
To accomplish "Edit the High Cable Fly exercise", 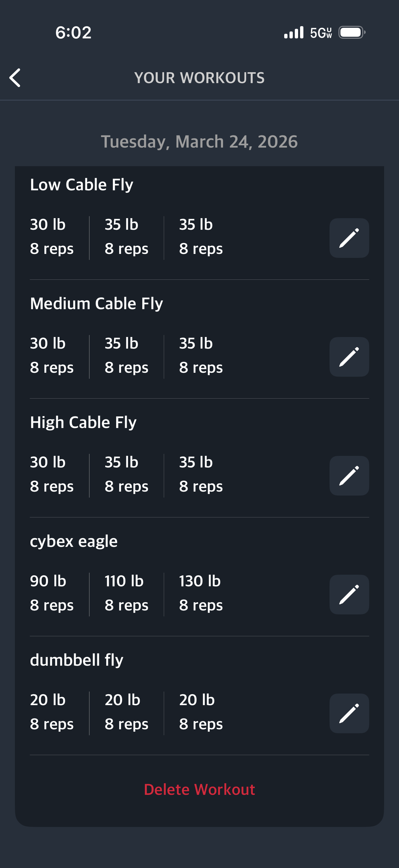I will (349, 475).
